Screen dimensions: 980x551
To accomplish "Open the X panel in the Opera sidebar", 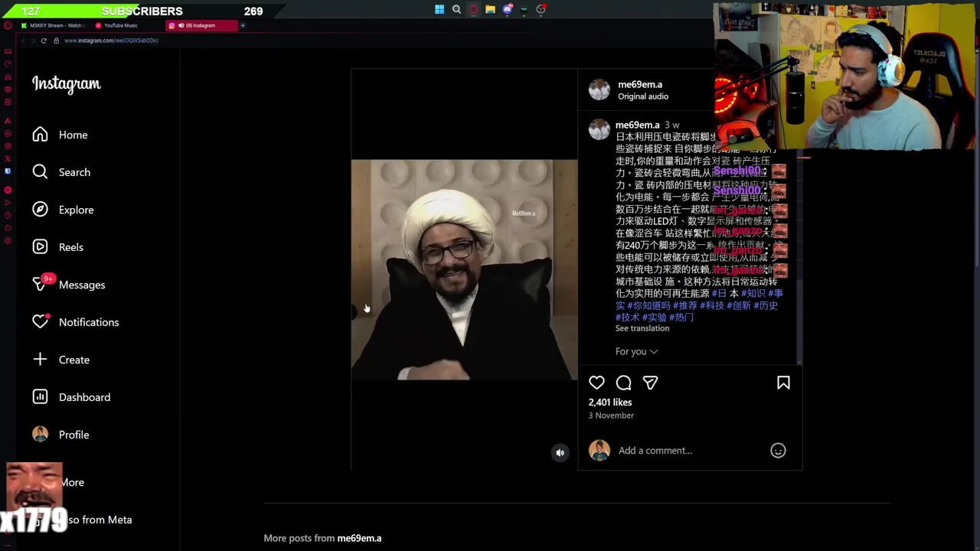I will point(8,158).
